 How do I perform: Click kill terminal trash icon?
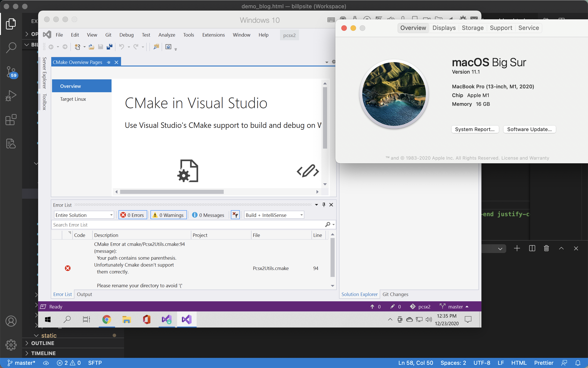tap(546, 248)
